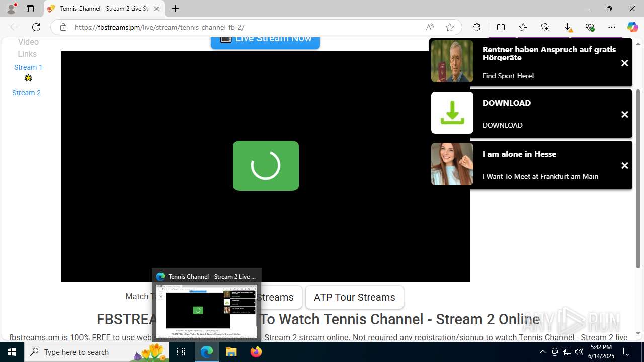
Task: Launch Firefox from taskbar
Action: point(256,352)
